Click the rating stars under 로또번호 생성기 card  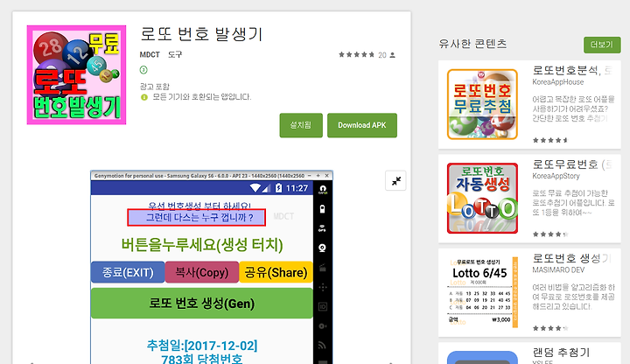click(550, 328)
